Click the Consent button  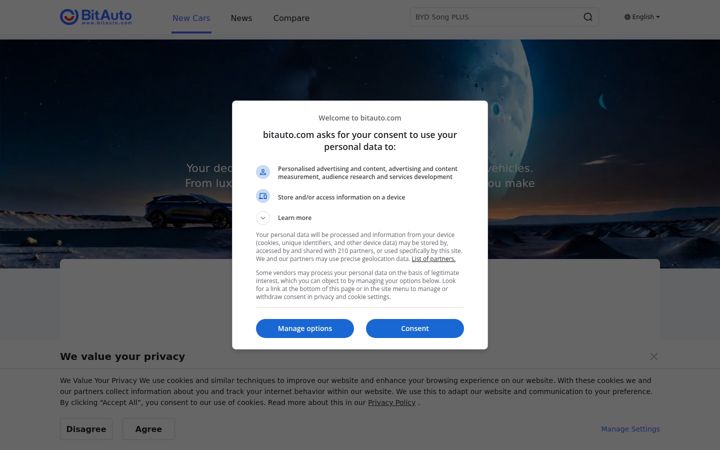(415, 328)
